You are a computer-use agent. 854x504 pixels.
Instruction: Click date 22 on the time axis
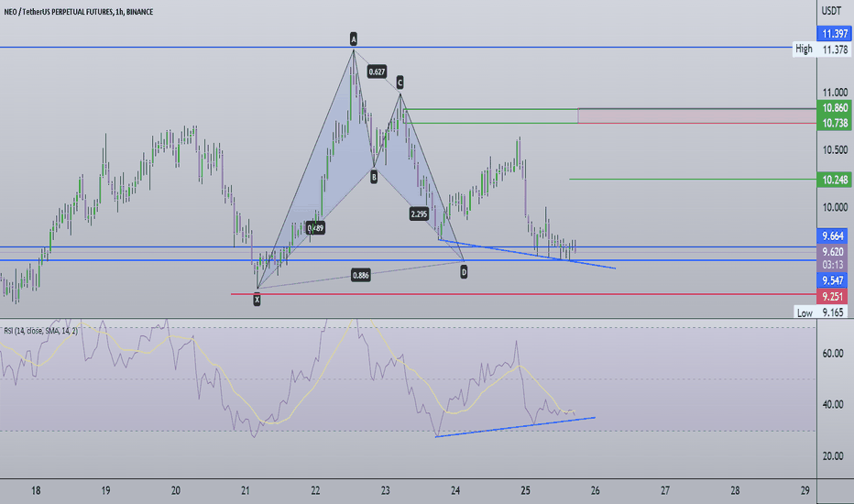315,491
